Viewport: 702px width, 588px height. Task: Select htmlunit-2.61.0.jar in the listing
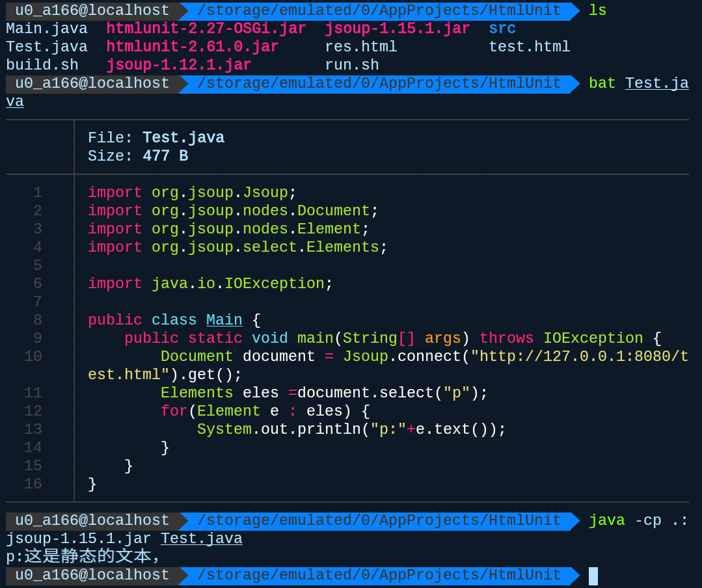(x=192, y=47)
